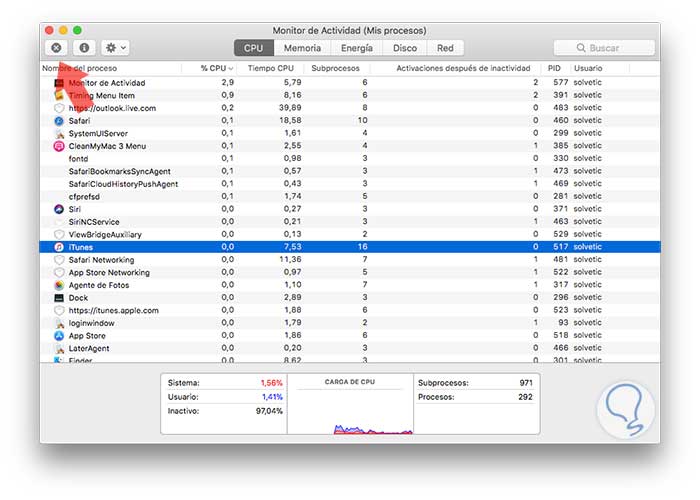Click Tiempo CPU value 18,58

[x=290, y=121]
